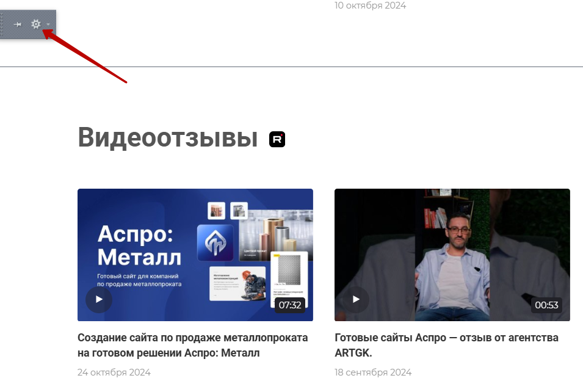
Task: Click the Видеоотзывы heading
Action: coord(168,137)
